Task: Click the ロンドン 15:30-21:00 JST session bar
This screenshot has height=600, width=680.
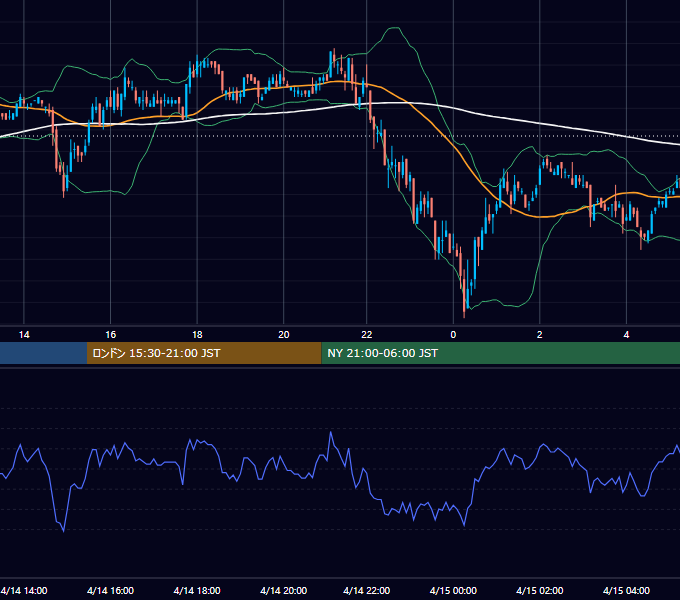Action: click(x=204, y=353)
